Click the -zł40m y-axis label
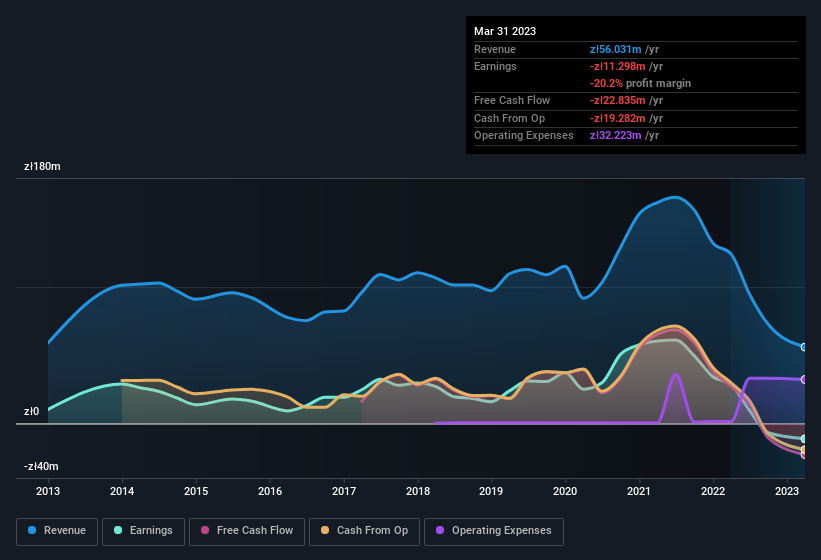Viewport: 821px width, 560px height. 41,466
